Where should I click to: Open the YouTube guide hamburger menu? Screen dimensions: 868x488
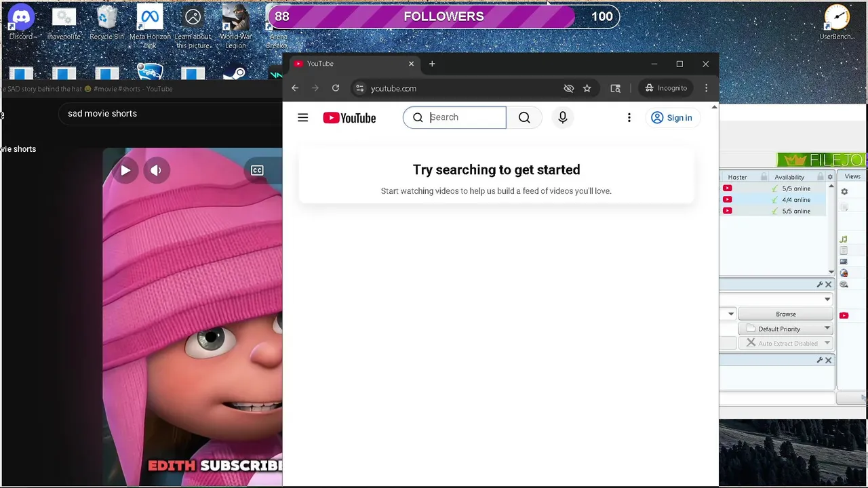pyautogui.click(x=303, y=117)
